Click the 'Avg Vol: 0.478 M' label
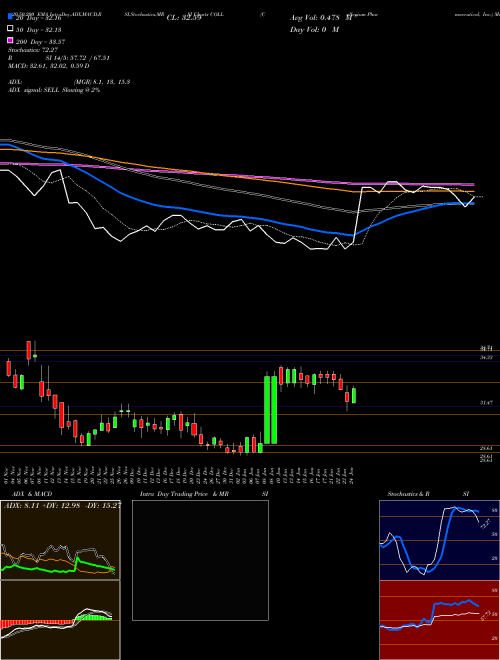500x660 pixels. point(320,18)
